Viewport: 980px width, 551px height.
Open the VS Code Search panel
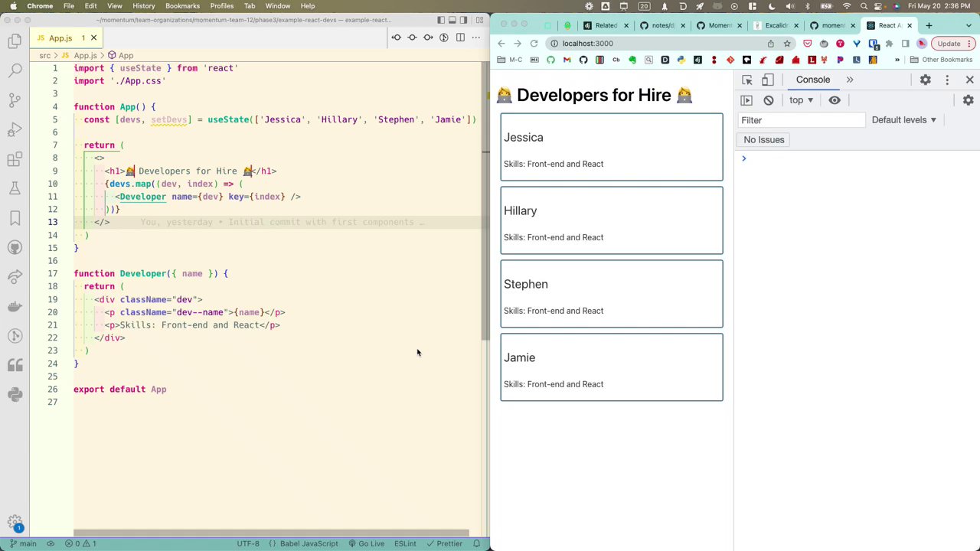pos(15,71)
